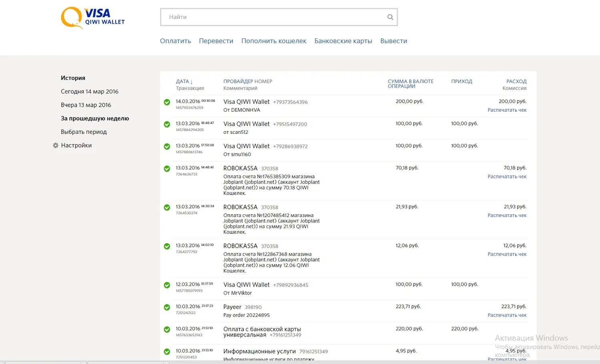The height and width of the screenshot is (364, 600).
Task: Click green check icon of 13.03.2016 14:02:10 transaction
Action: click(167, 246)
